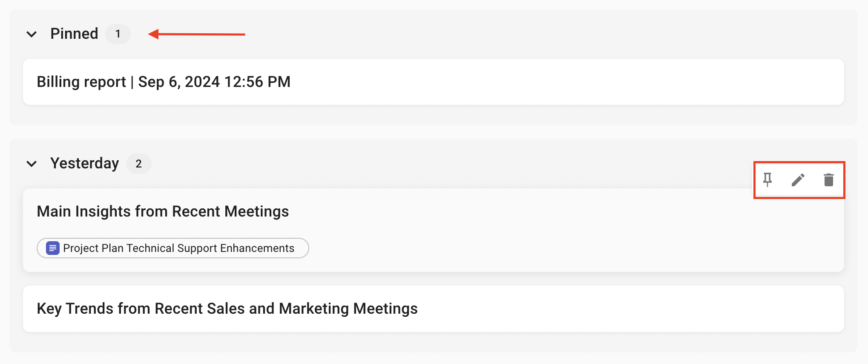Click the Pinned section heading text
868x364 pixels.
74,34
